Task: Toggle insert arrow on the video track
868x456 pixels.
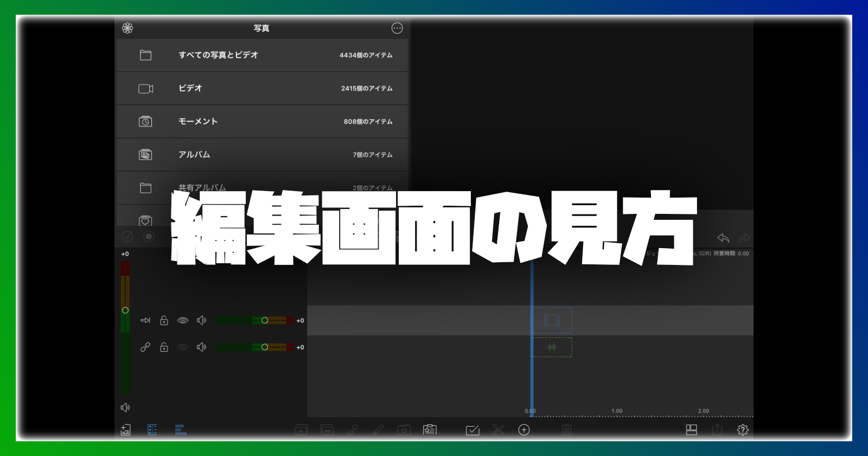Action: pos(145,320)
